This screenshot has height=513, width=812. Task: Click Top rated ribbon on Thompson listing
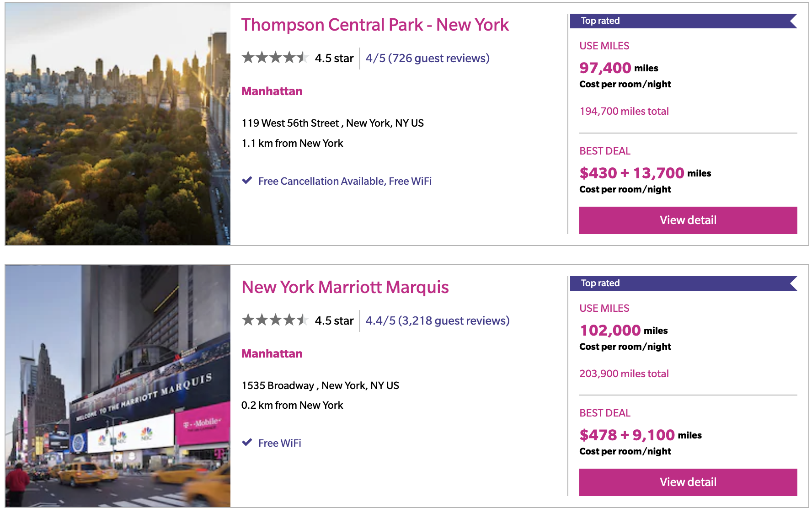684,21
